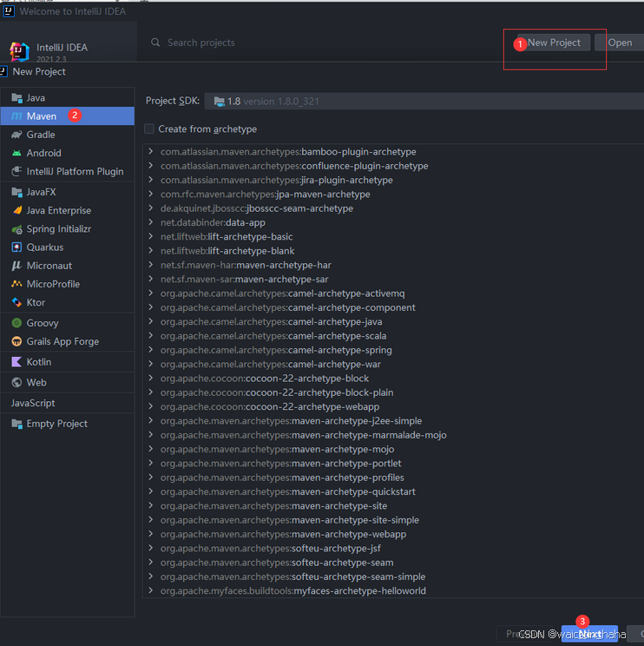Select the IntelliJ Platform Plugin icon

[16, 171]
